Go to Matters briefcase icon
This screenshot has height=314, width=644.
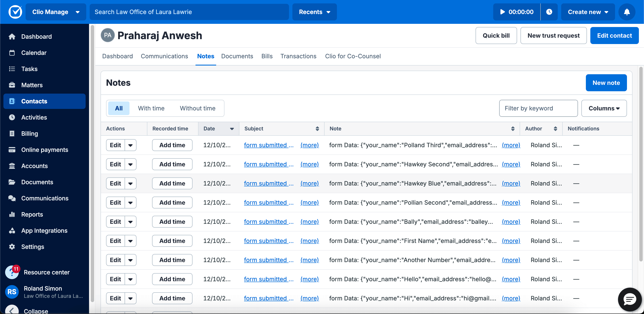(12, 85)
